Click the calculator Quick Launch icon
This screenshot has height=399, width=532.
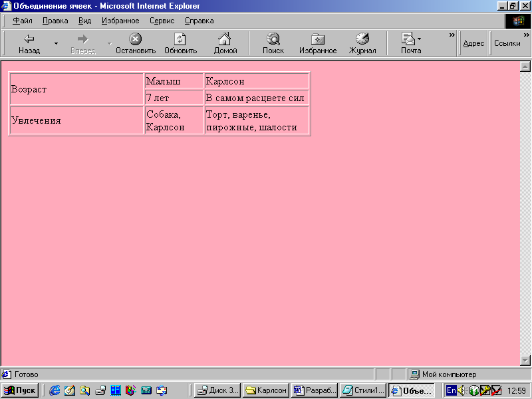click(x=146, y=390)
